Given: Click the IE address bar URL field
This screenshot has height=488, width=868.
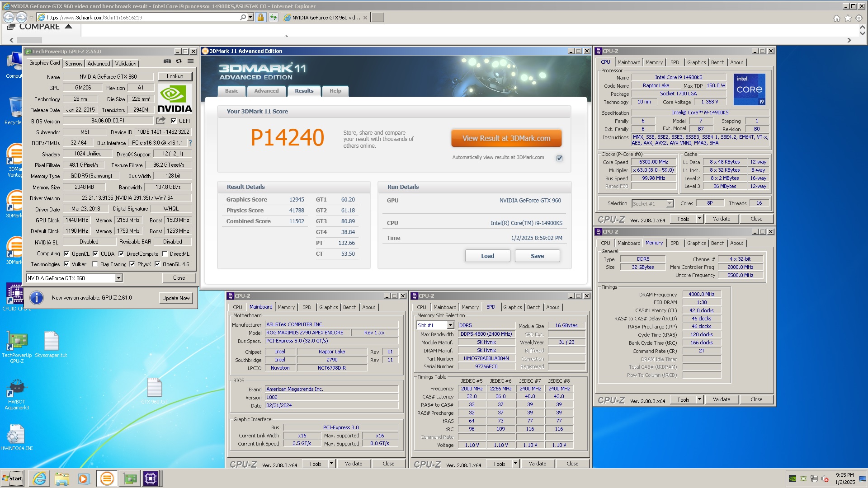Looking at the screenshot, I should pyautogui.click(x=142, y=17).
